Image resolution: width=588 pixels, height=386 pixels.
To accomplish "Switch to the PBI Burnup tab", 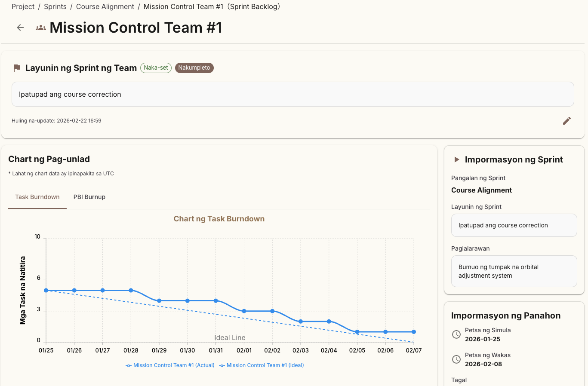I will coord(89,197).
